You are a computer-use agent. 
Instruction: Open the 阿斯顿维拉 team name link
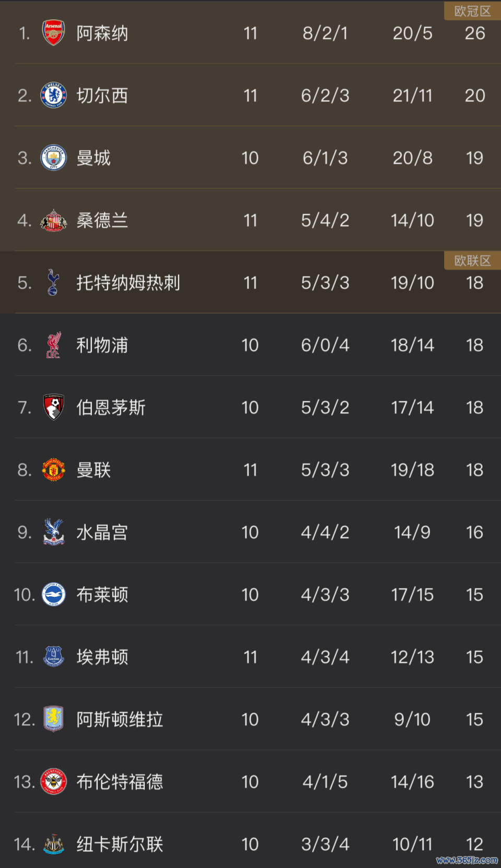tap(120, 720)
